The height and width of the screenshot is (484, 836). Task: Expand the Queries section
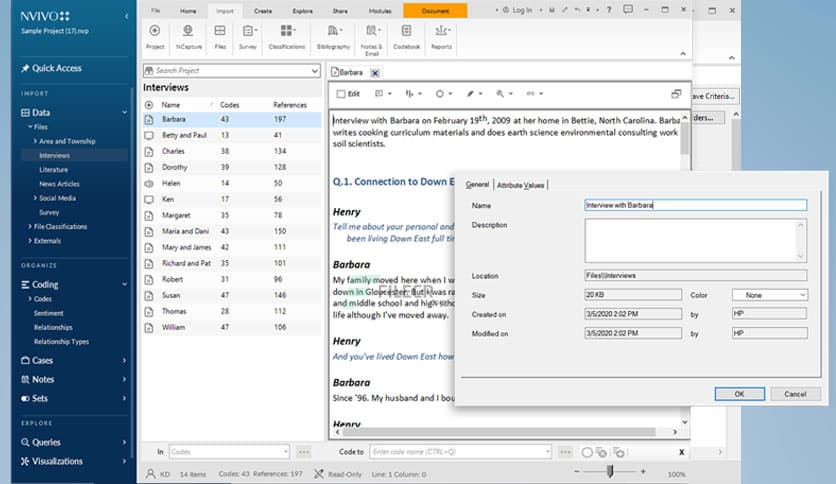124,442
